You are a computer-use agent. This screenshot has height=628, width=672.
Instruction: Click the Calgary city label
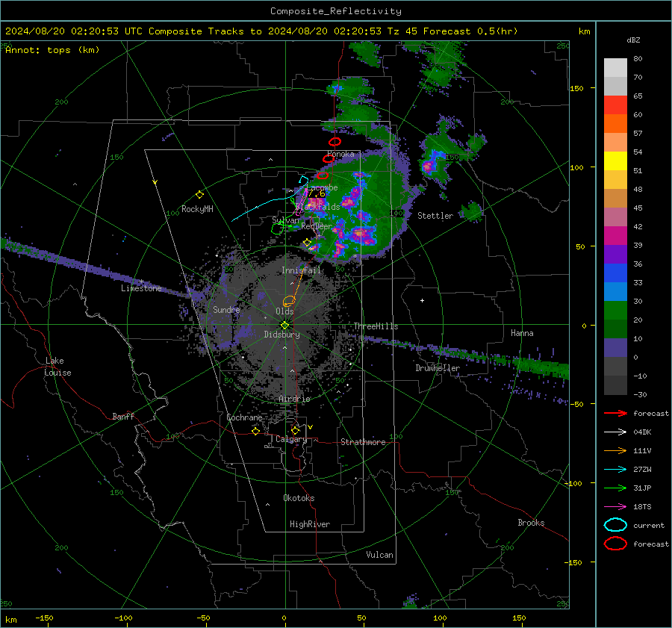coord(291,439)
